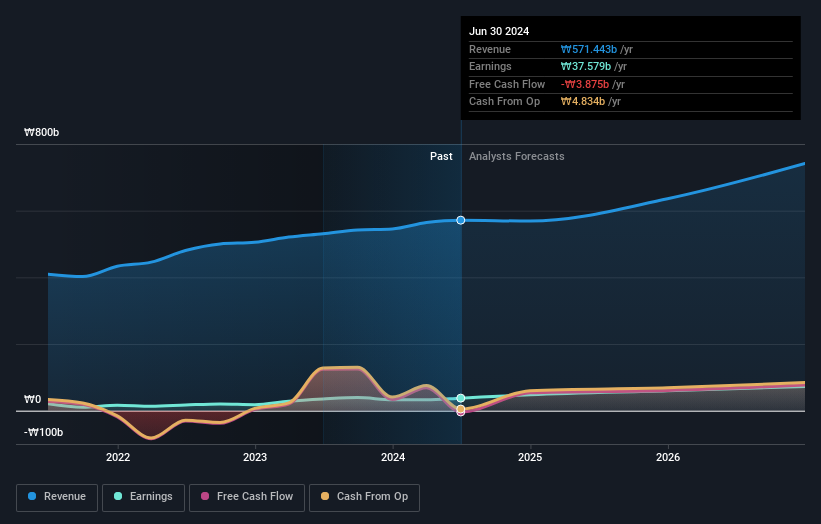Viewport: 821px width, 524px height.
Task: Select the 2023 x-axis label
Action: tap(255, 457)
